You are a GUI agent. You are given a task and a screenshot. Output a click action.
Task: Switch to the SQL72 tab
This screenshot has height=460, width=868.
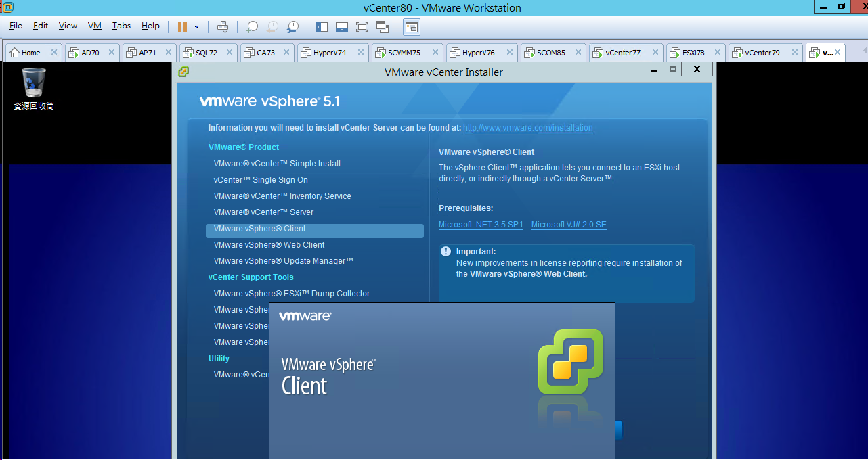(x=207, y=53)
